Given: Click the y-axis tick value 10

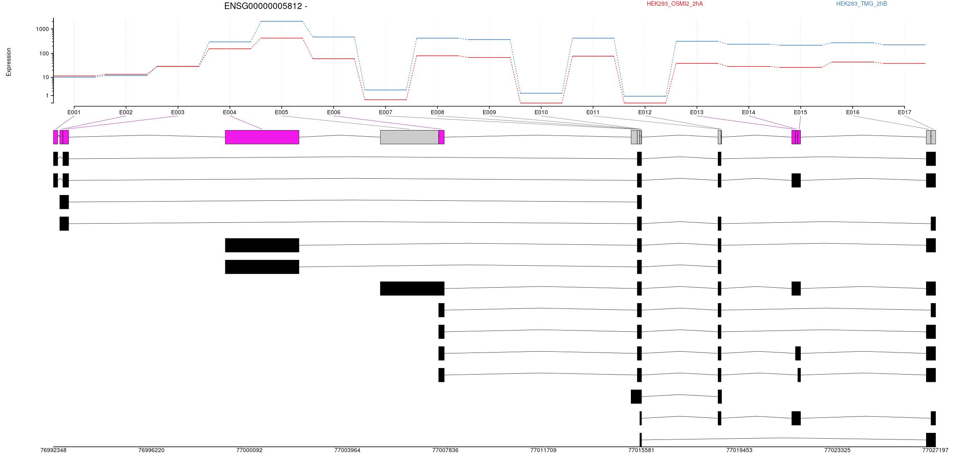Looking at the screenshot, I should pos(46,77).
